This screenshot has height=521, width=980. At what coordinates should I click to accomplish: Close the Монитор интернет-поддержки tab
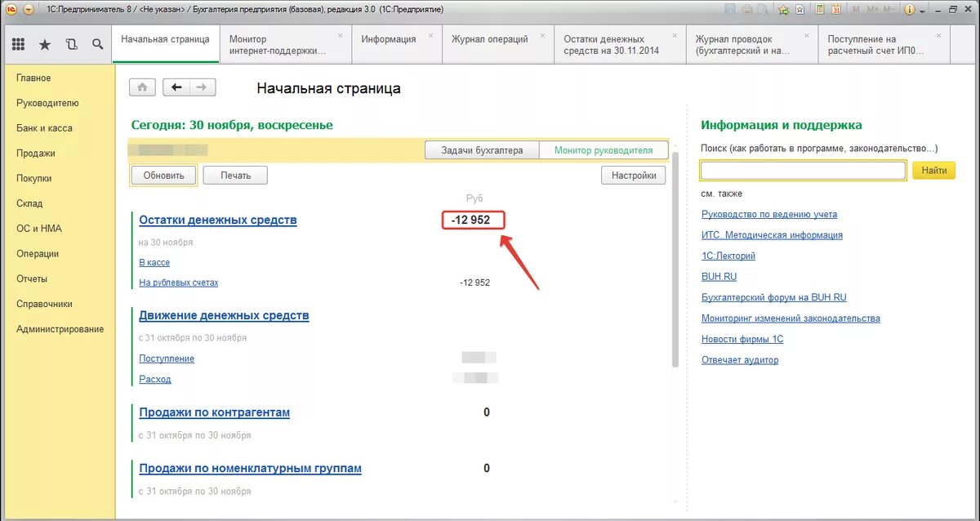(341, 36)
